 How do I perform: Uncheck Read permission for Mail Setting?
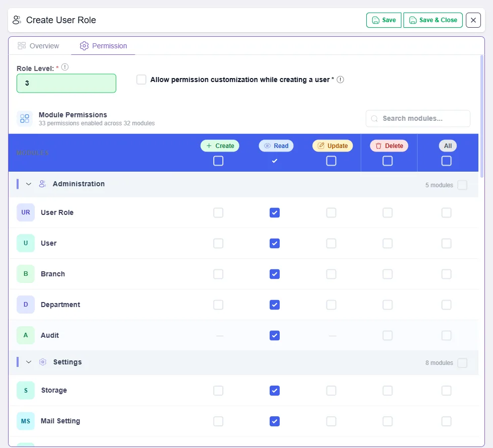[x=275, y=421]
